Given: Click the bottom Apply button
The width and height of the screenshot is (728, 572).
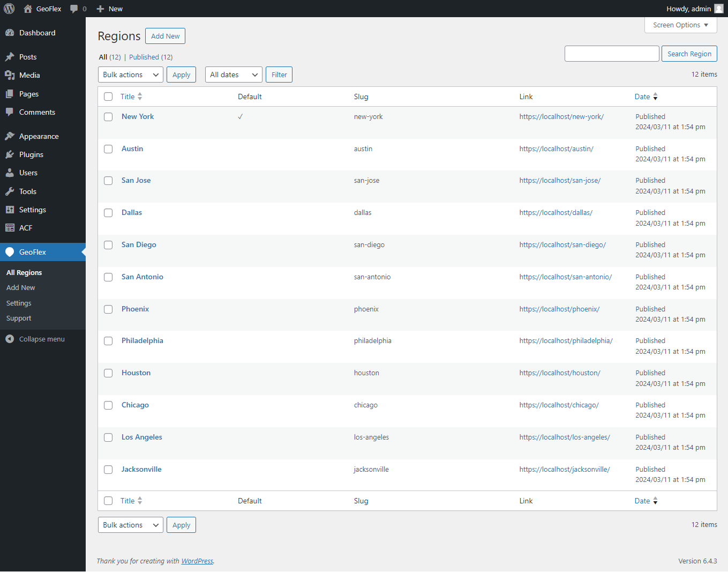Looking at the screenshot, I should coord(181,525).
